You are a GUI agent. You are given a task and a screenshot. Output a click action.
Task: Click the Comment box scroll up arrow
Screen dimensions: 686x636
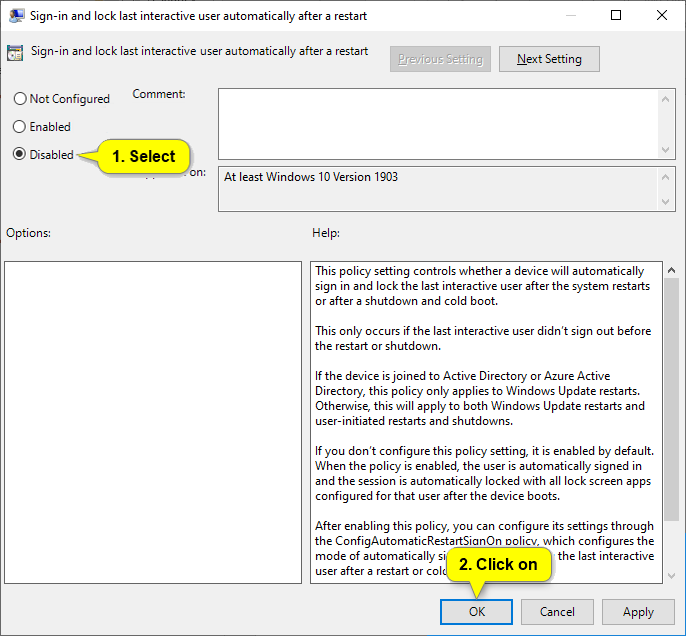667,97
